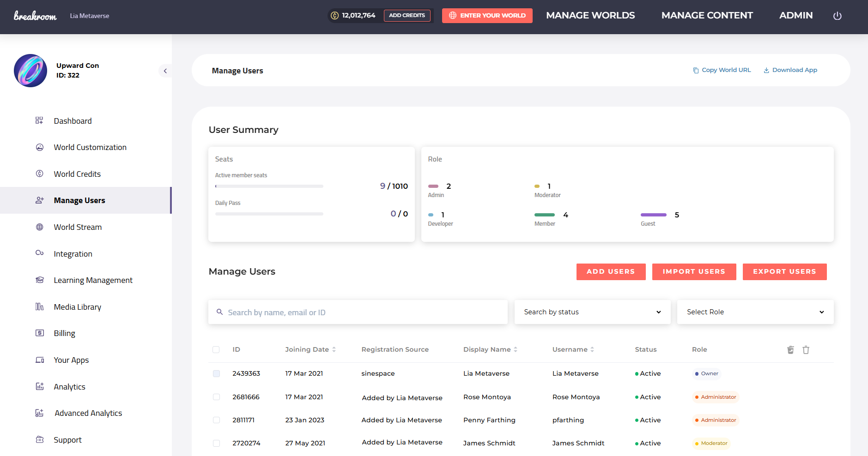Click the ADD USERS button

pos(611,272)
